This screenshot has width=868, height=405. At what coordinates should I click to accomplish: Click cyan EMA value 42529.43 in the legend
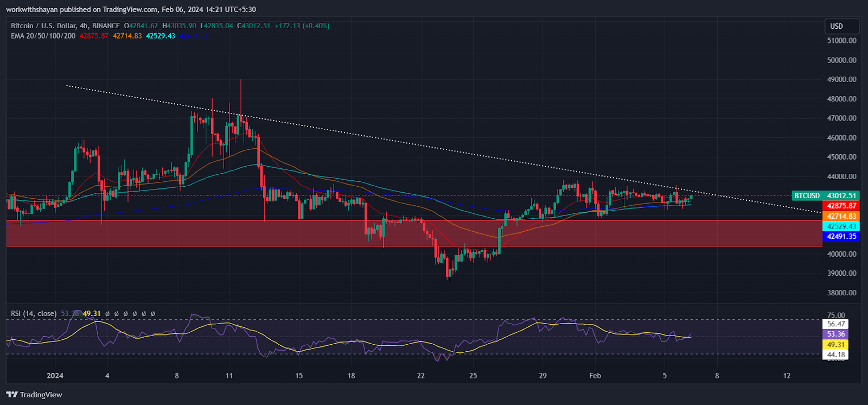point(161,36)
